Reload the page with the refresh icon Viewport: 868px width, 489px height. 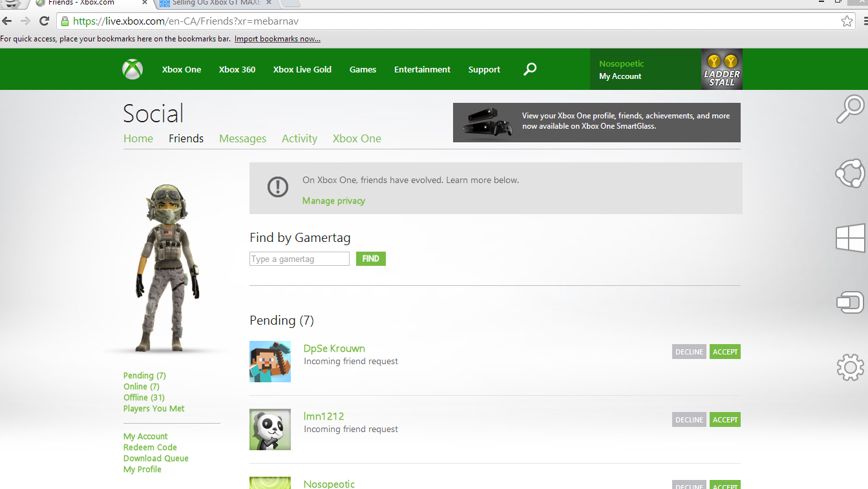tap(45, 21)
